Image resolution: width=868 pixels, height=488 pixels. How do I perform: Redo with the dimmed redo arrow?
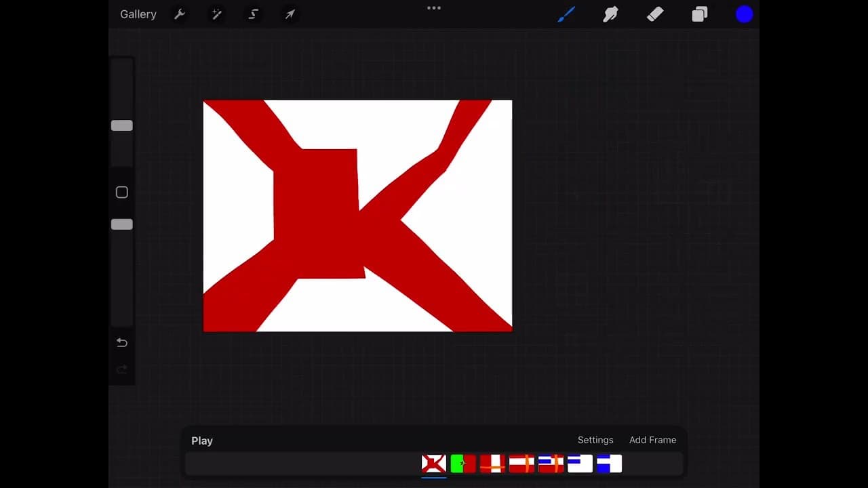pyautogui.click(x=122, y=369)
